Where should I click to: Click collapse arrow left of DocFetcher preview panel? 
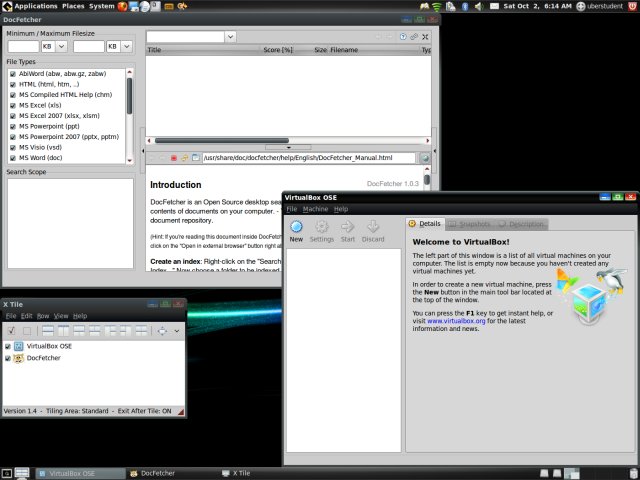pos(143,151)
